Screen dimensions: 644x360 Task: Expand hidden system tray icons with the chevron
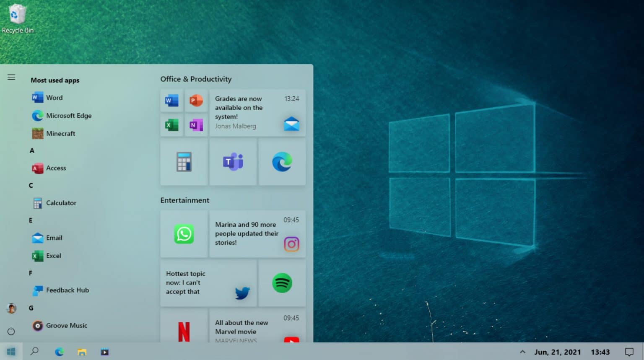coord(522,352)
